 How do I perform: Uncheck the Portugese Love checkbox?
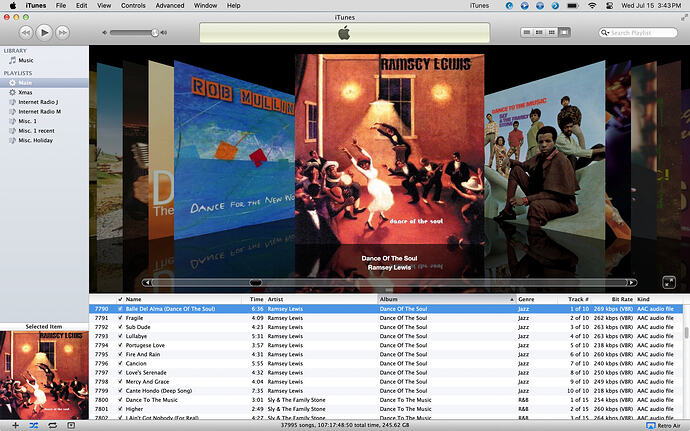(x=120, y=345)
